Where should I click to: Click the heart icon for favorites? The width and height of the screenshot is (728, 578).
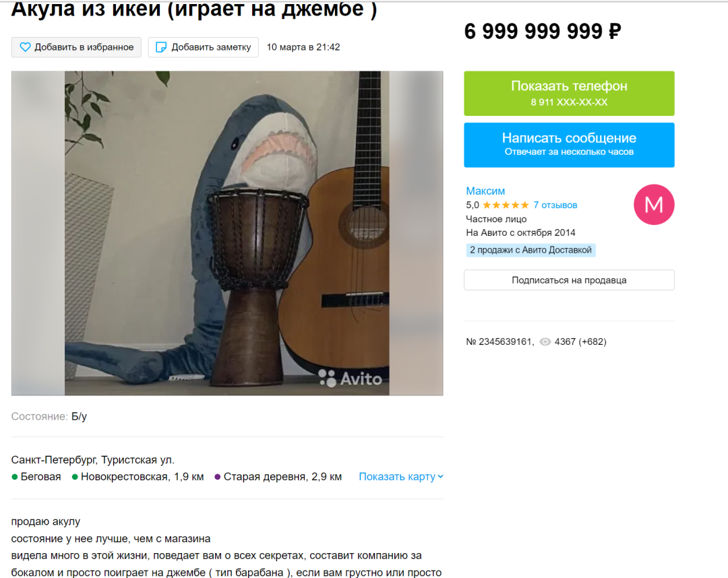(25, 47)
